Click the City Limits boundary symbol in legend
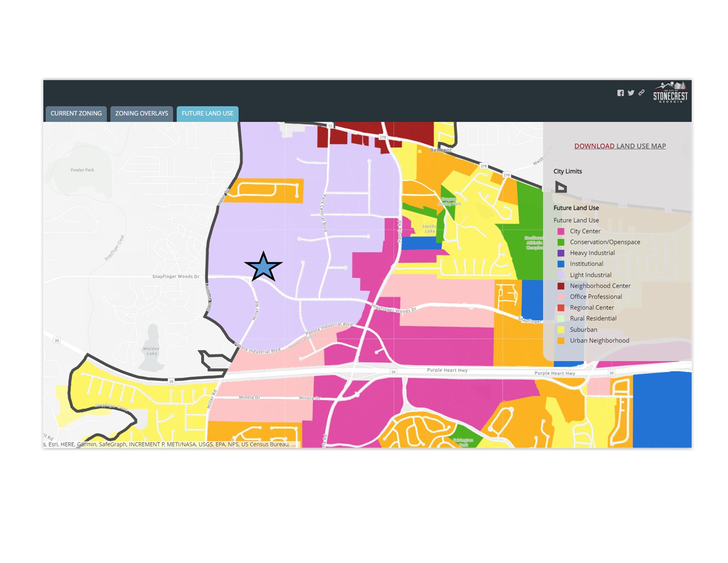 561,187
